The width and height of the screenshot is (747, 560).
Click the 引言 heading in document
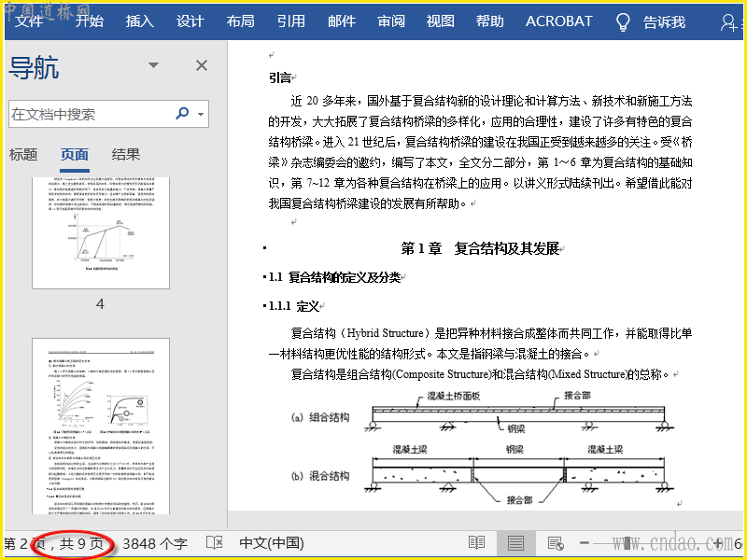pyautogui.click(x=280, y=77)
